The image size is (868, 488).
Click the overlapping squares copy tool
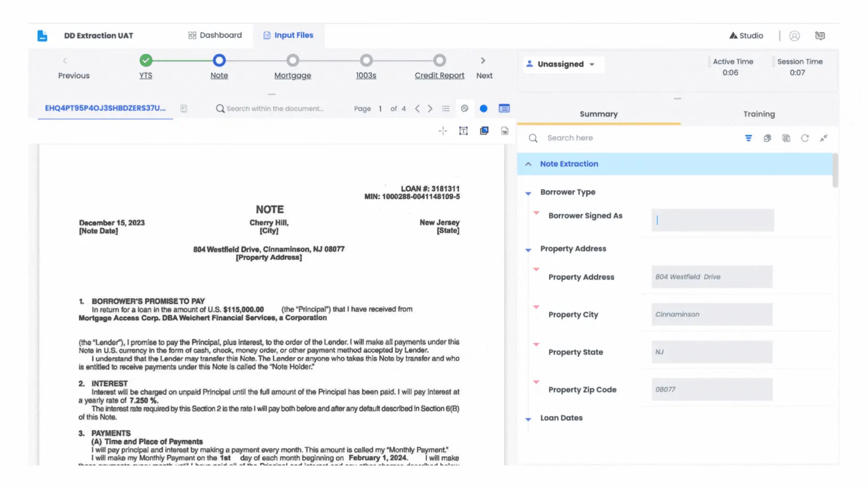pos(484,131)
